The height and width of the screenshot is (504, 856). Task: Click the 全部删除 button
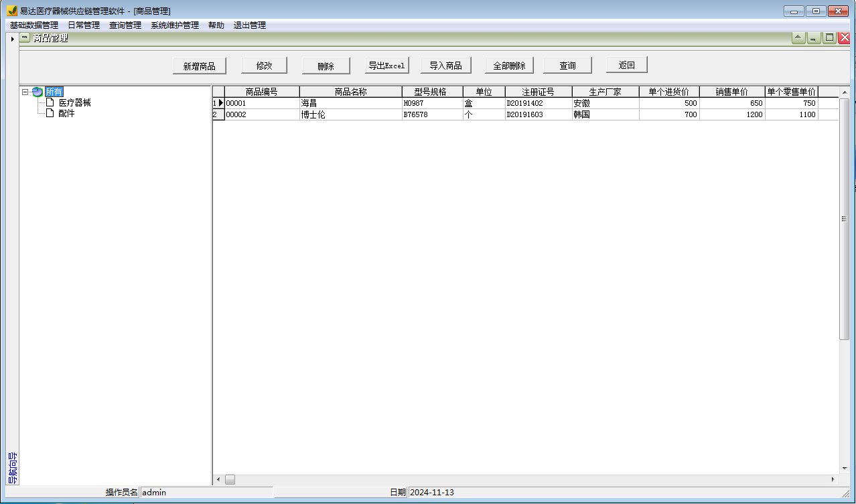coord(509,66)
